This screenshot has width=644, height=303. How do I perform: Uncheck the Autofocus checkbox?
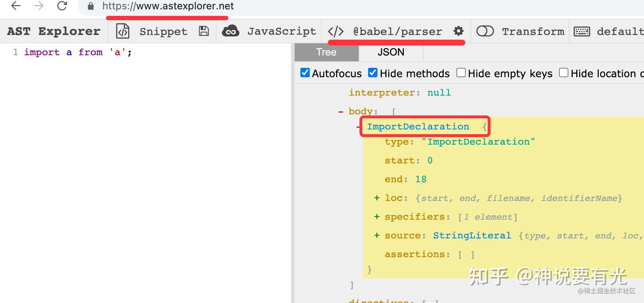click(305, 73)
